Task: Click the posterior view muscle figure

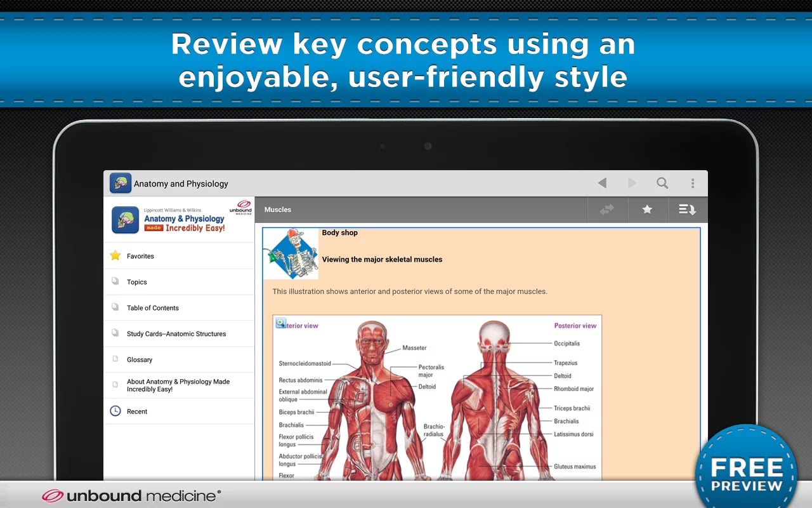Action: point(495,400)
